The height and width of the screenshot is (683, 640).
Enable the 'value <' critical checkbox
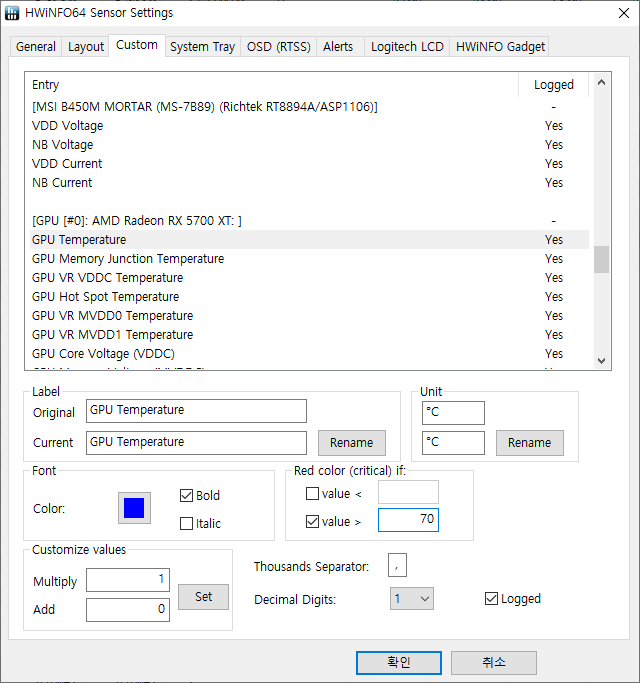click(312, 494)
